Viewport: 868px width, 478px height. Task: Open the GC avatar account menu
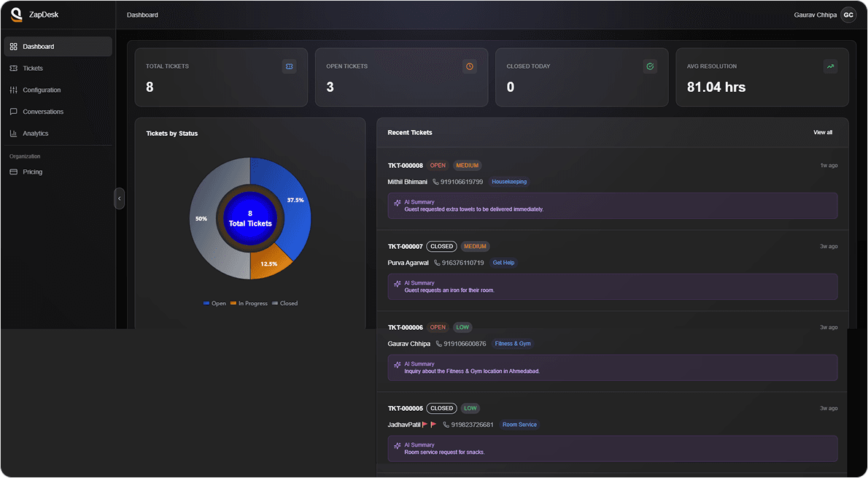coord(848,14)
